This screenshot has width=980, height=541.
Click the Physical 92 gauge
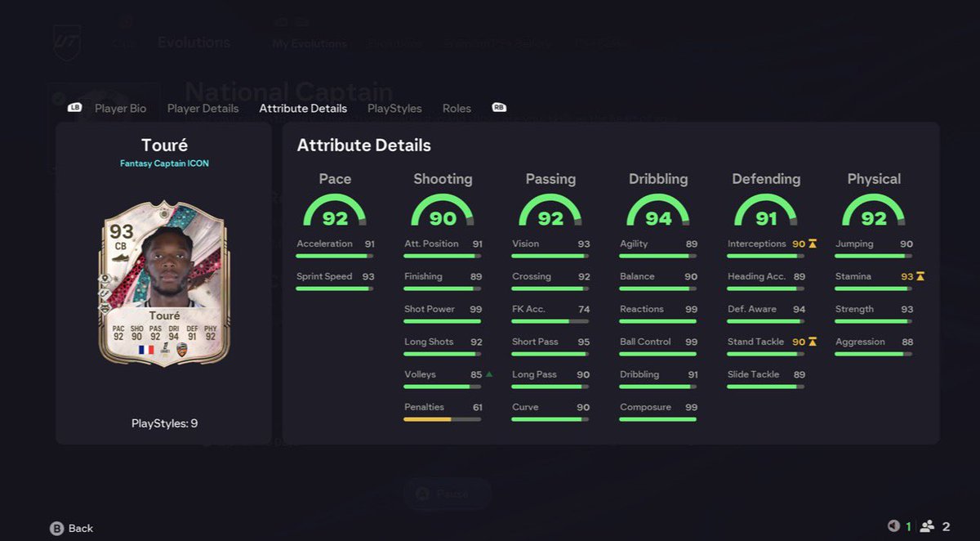874,211
